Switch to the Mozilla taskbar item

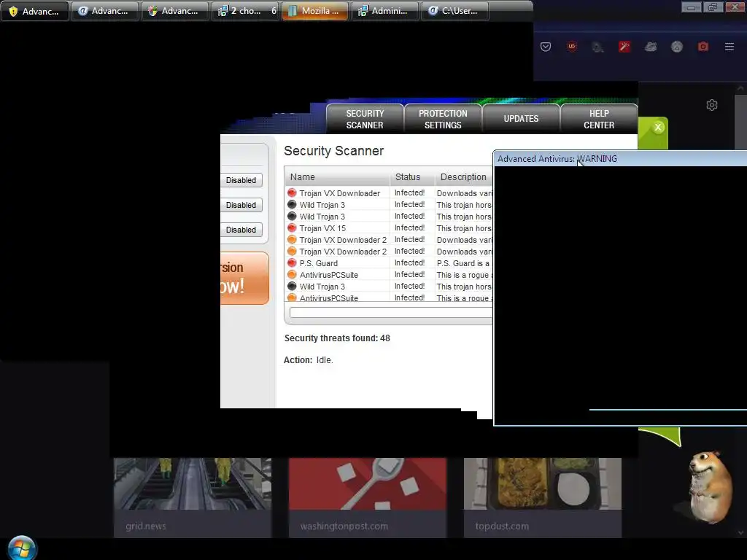[315, 11]
